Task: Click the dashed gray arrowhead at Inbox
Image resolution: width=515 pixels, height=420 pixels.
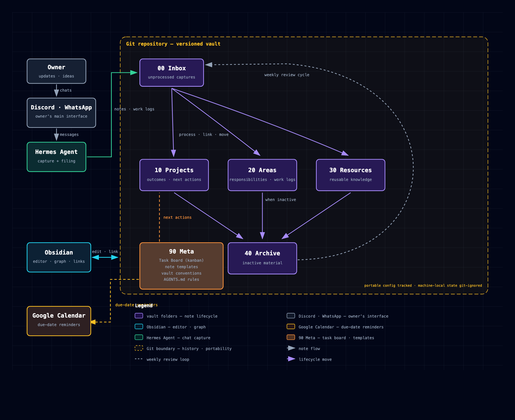Action: 209,65
